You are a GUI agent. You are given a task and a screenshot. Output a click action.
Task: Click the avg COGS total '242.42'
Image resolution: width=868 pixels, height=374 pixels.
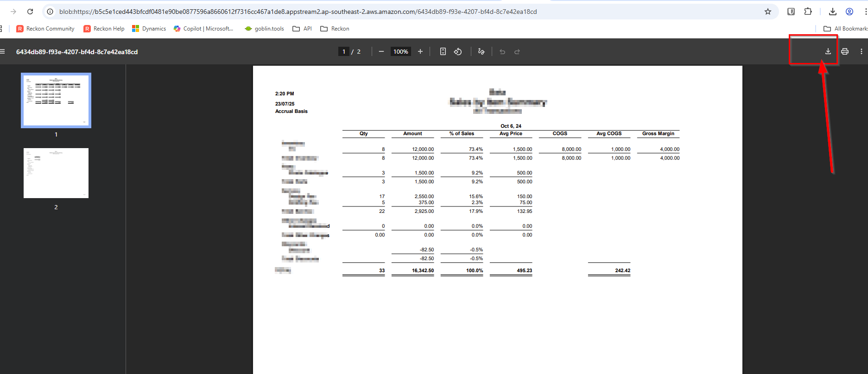click(623, 270)
